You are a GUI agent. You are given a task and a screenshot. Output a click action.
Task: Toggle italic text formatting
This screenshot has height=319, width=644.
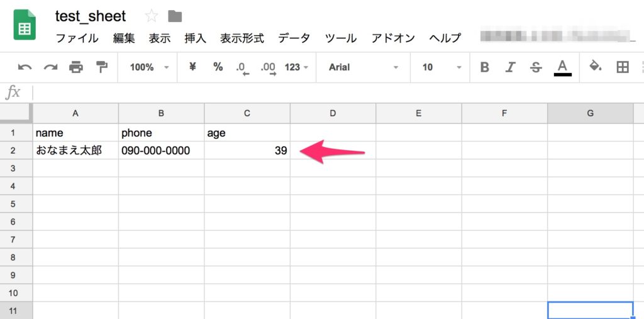click(x=511, y=67)
